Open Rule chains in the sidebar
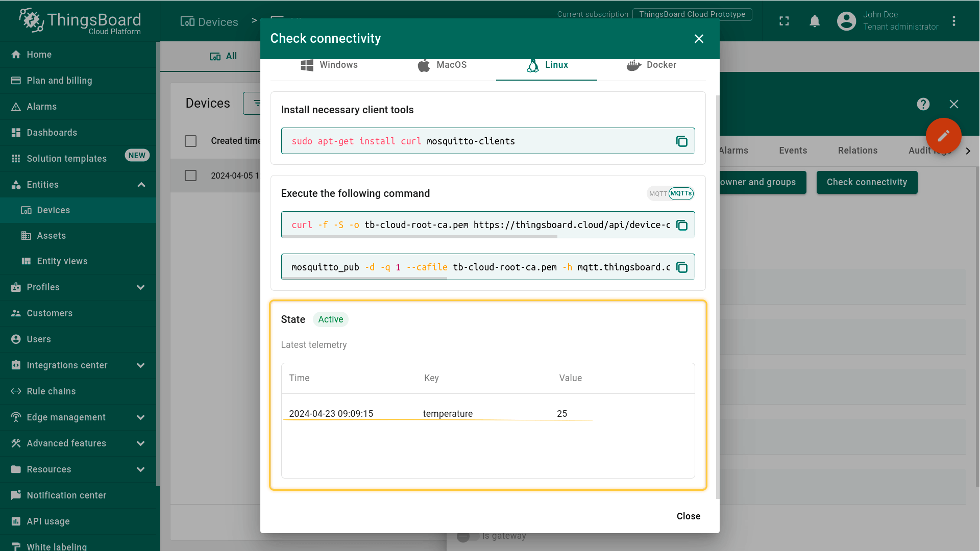Screen dimensions: 980x551 tap(51, 391)
